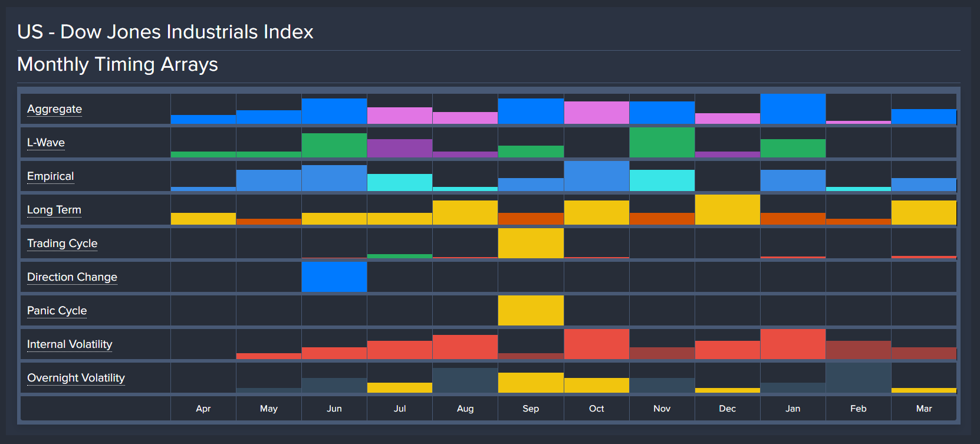Select the tall blue Aggregate bar for January
Image resolution: width=980 pixels, height=444 pixels.
[792, 109]
